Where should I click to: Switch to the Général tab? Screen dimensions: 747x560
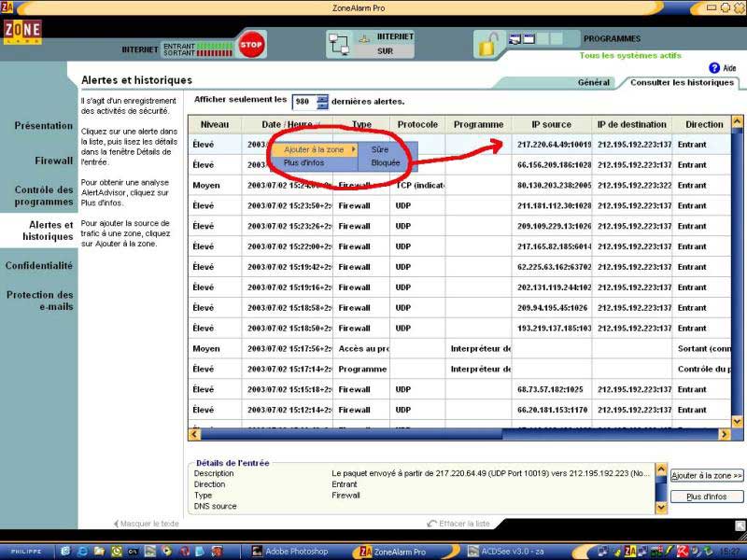593,82
